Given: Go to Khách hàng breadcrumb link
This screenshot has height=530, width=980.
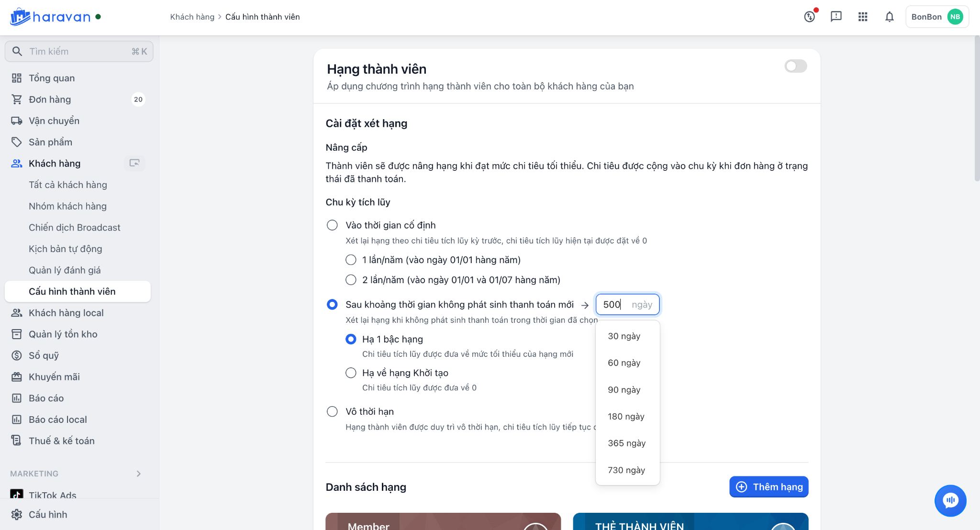Looking at the screenshot, I should tap(192, 17).
